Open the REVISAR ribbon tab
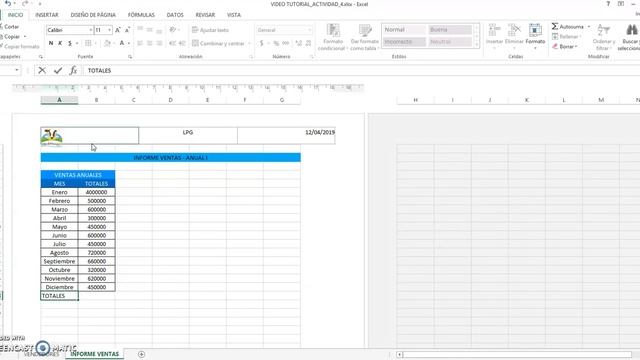This screenshot has height=360, width=640. (205, 15)
